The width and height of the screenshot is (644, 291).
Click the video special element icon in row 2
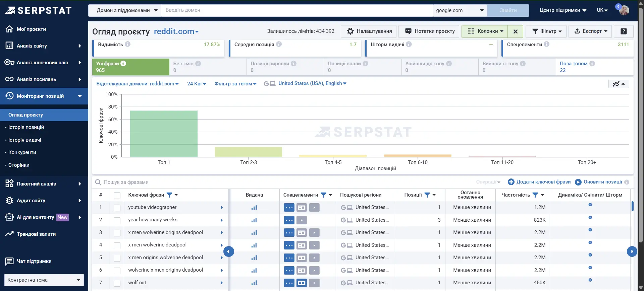(x=302, y=220)
